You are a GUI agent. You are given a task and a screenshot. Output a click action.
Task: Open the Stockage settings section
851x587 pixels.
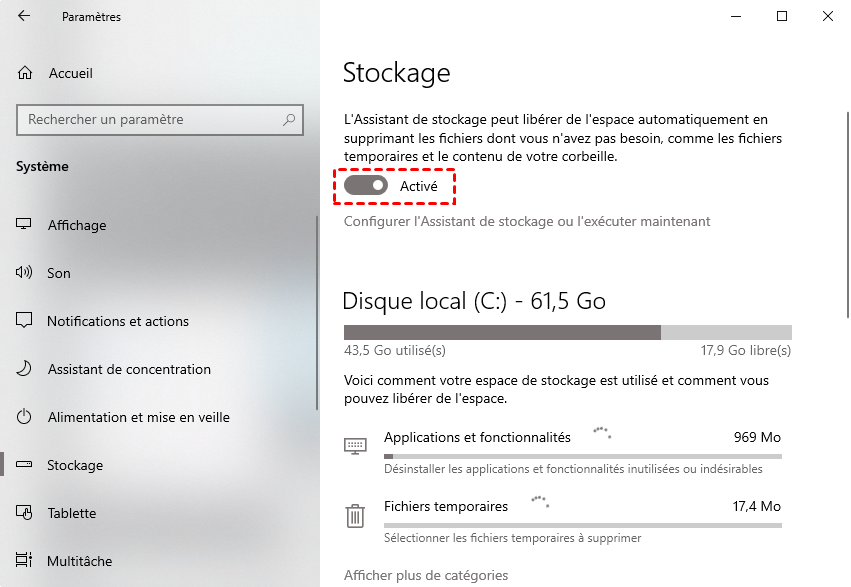coord(75,465)
